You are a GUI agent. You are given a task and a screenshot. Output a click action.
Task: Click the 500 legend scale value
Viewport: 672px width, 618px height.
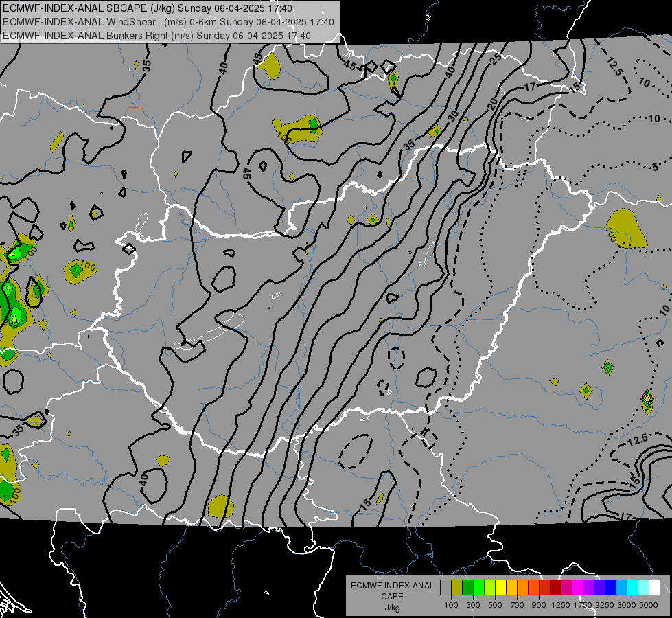[495, 605]
